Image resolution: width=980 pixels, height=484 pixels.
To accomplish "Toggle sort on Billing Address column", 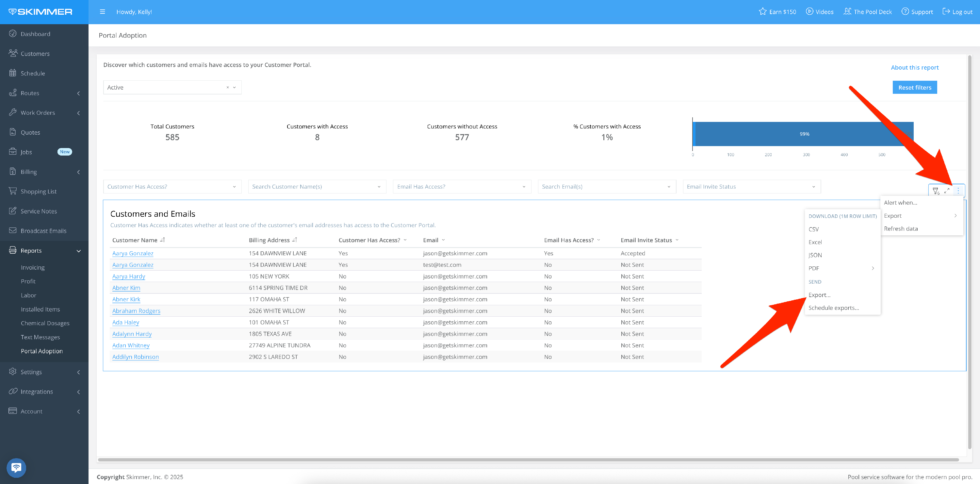I will [295, 240].
